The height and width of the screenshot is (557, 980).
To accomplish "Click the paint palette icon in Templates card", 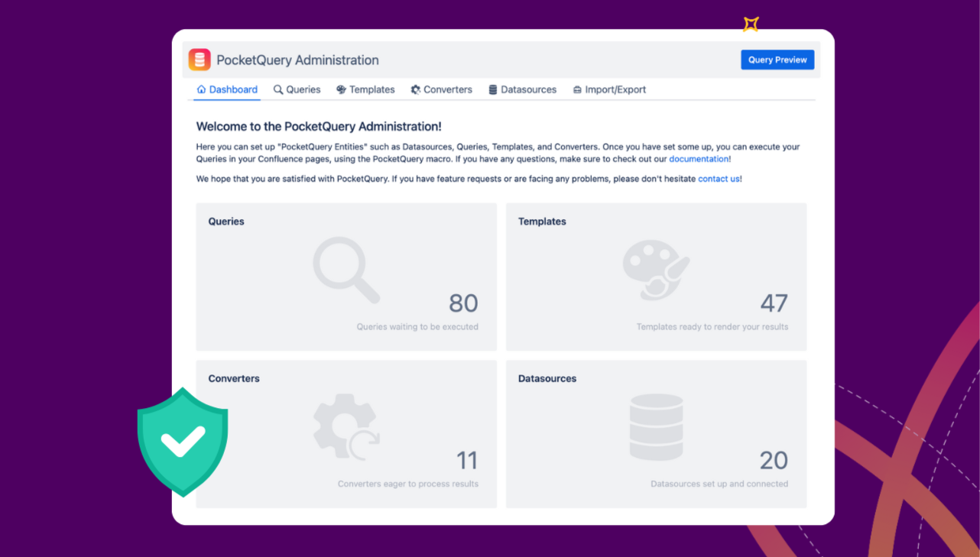I will 655,270.
